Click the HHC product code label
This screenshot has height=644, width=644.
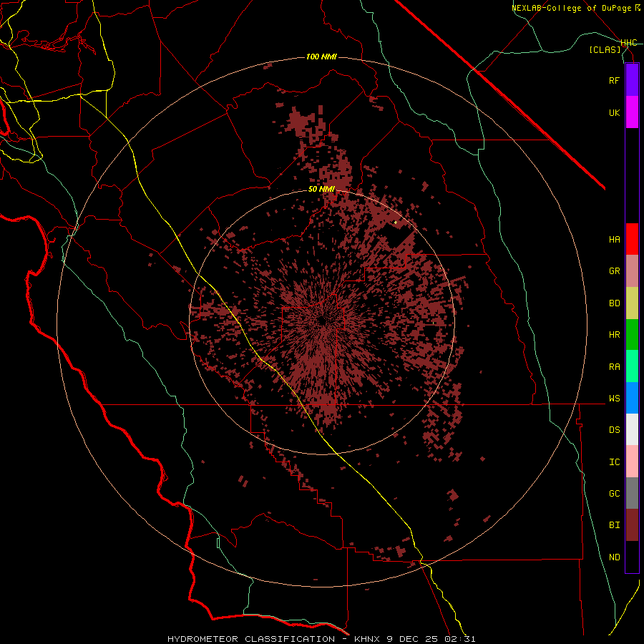coord(628,43)
